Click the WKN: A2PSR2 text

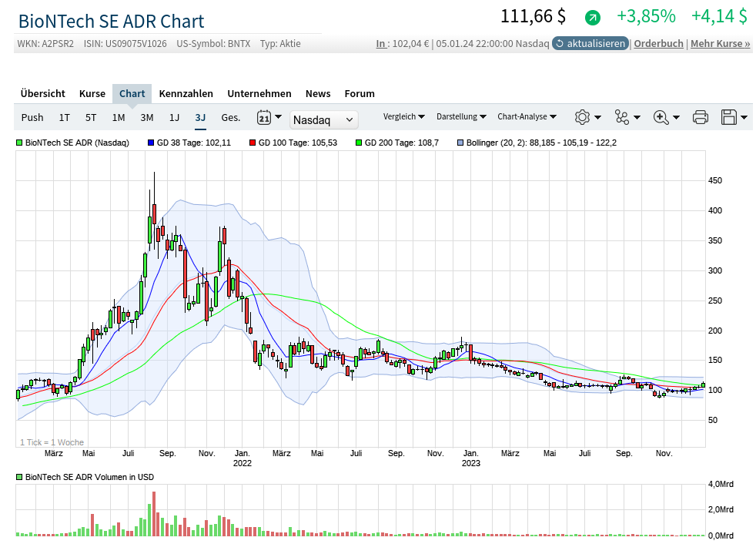[45, 43]
